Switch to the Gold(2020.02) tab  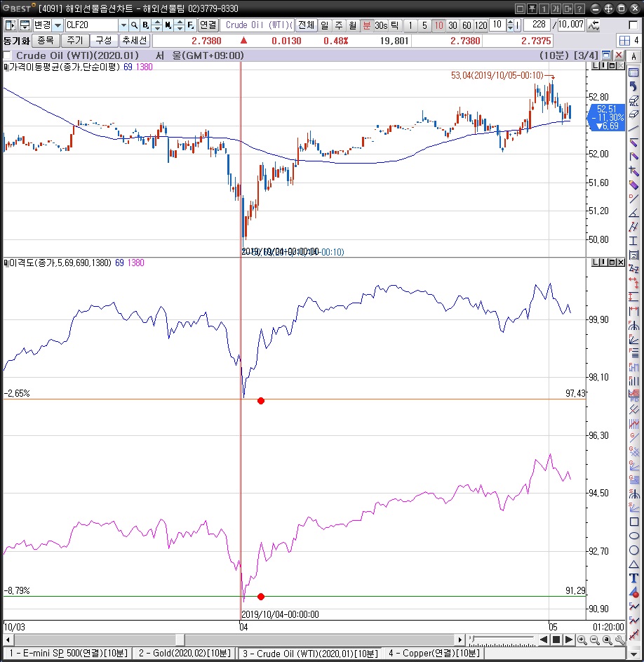pos(183,654)
